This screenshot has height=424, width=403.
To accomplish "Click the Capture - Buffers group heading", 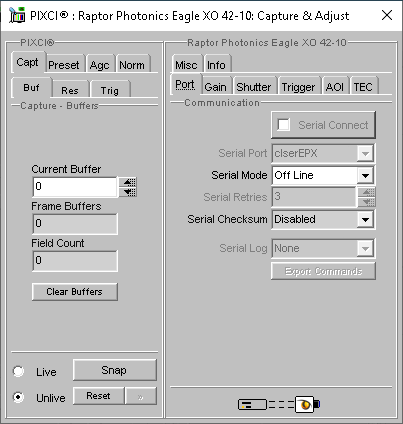I will point(59,106).
